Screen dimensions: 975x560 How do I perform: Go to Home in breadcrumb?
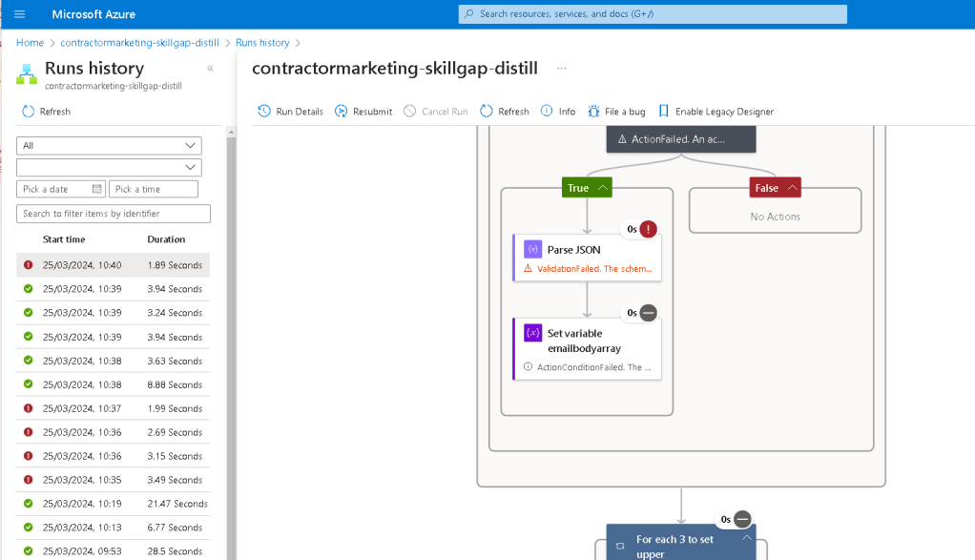(x=30, y=42)
